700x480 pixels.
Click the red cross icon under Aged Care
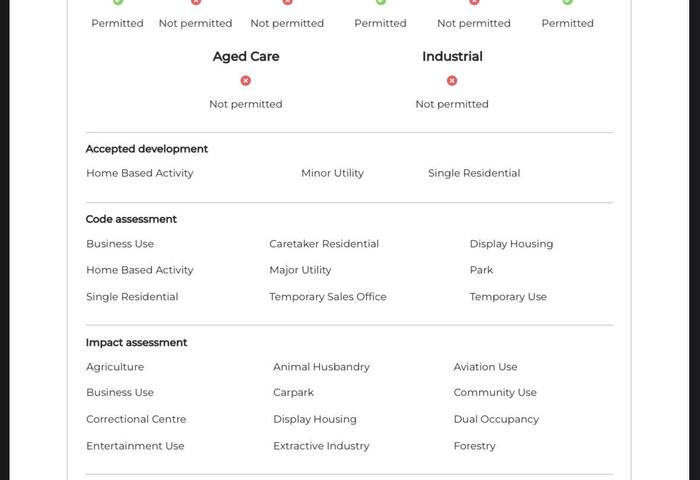[246, 80]
